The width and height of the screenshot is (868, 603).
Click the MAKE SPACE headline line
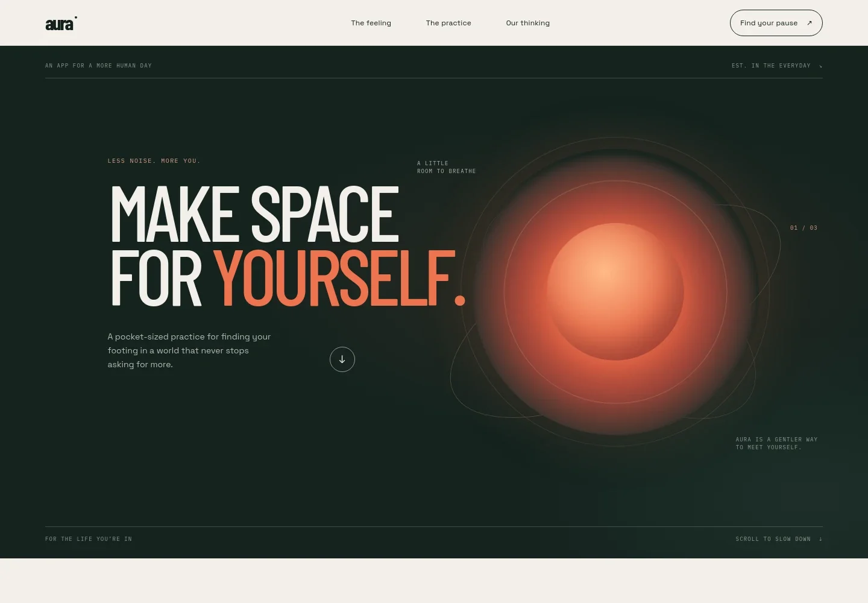click(254, 213)
